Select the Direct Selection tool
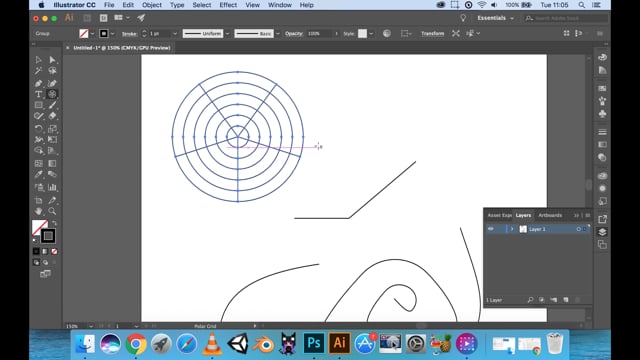The height and width of the screenshot is (360, 640). pyautogui.click(x=52, y=60)
